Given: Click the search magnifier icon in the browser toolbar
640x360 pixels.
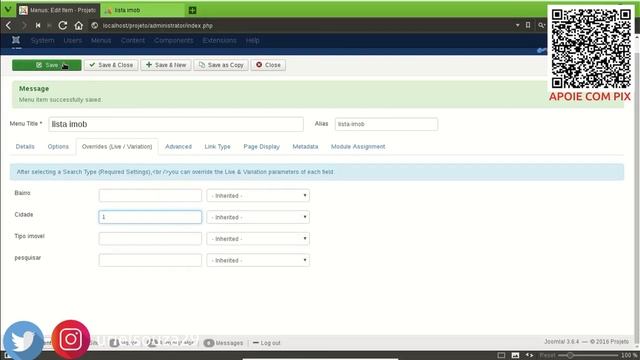Looking at the screenshot, I should click(x=541, y=25).
